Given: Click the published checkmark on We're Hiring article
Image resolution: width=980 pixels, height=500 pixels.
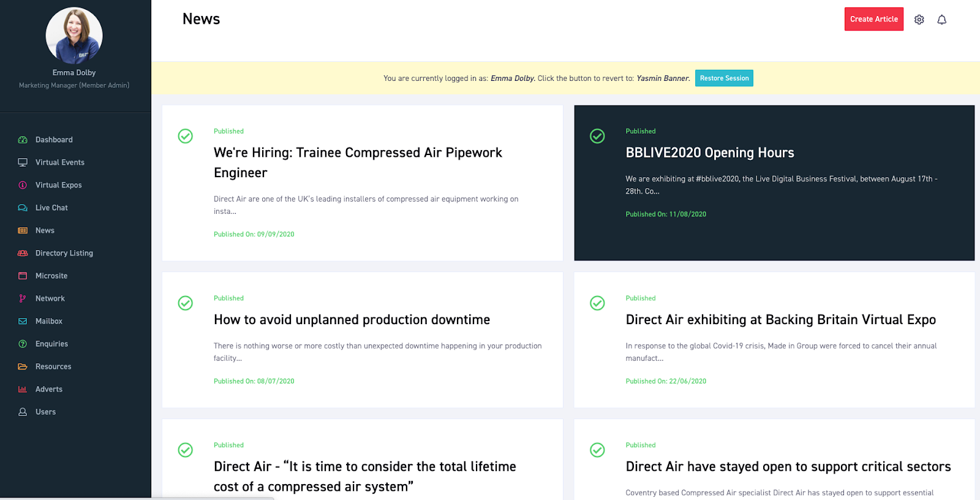Looking at the screenshot, I should coord(186,136).
